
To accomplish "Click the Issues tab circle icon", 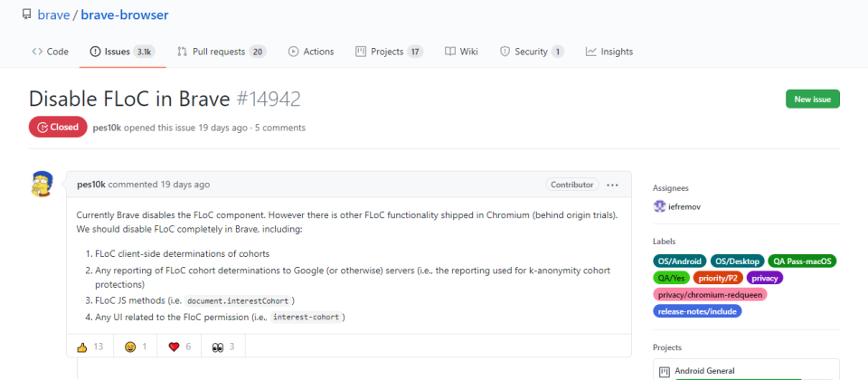I will (95, 52).
